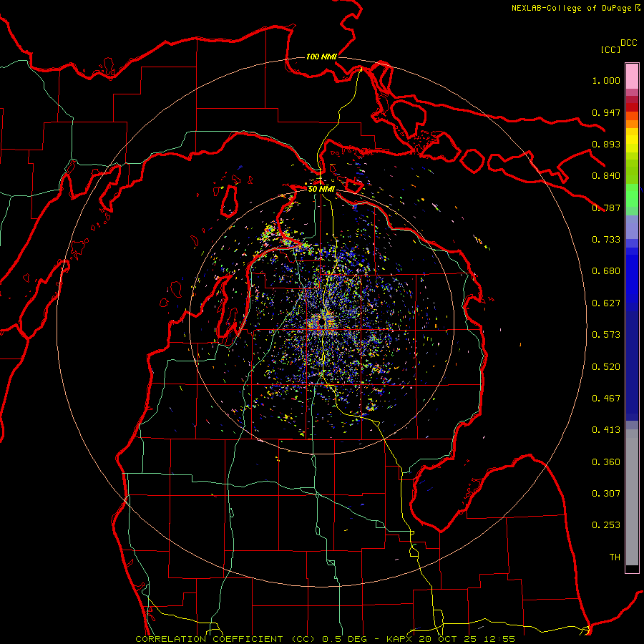
Task: Click the 0.840 scale value
Action: click(606, 176)
